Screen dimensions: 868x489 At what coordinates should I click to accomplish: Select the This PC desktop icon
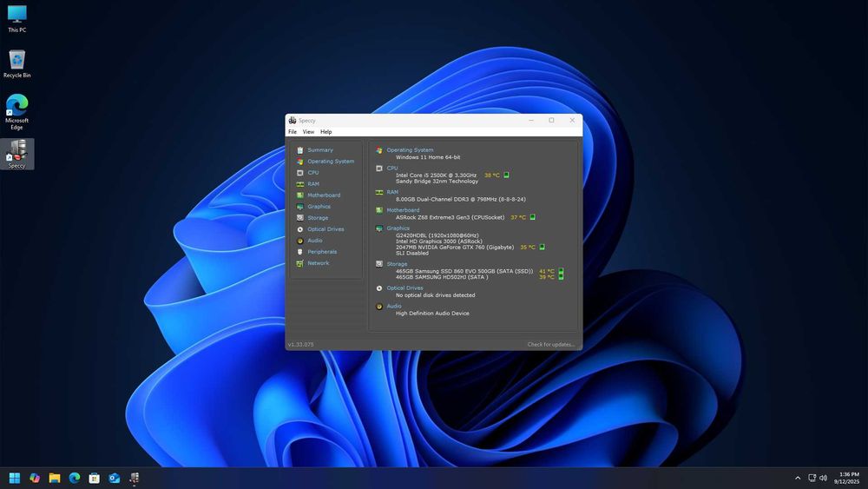coord(16,19)
